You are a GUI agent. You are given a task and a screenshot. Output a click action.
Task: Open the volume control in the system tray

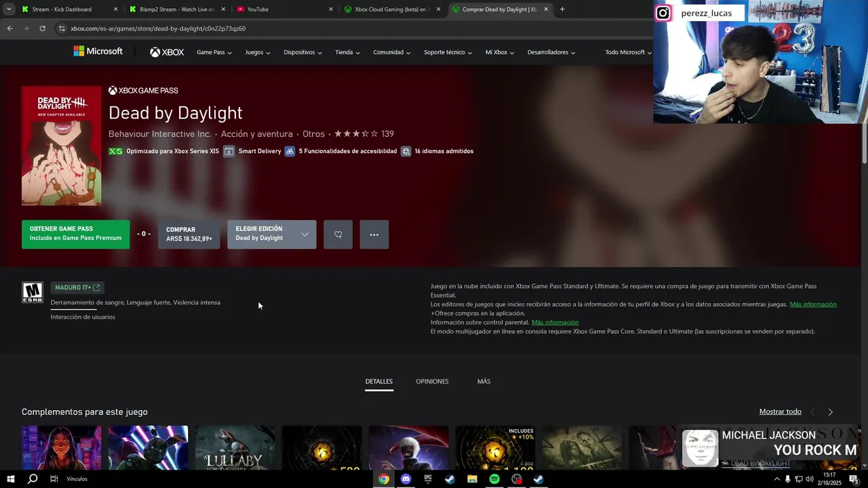click(x=809, y=479)
